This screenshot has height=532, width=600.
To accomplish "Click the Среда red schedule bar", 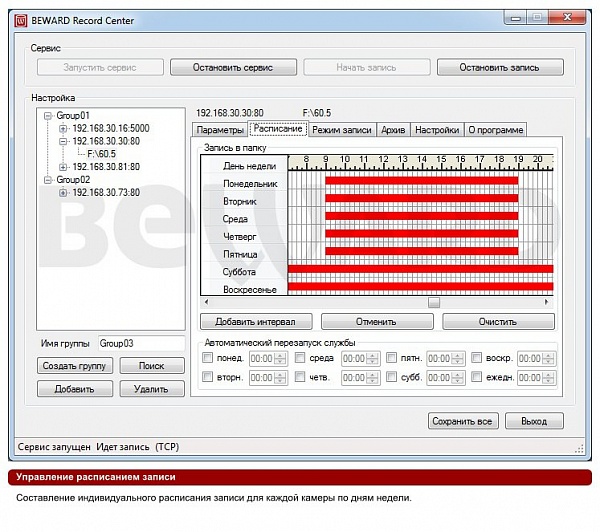I will click(422, 216).
